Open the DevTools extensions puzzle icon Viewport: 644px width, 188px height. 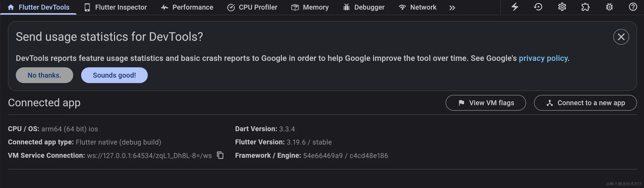click(x=585, y=7)
